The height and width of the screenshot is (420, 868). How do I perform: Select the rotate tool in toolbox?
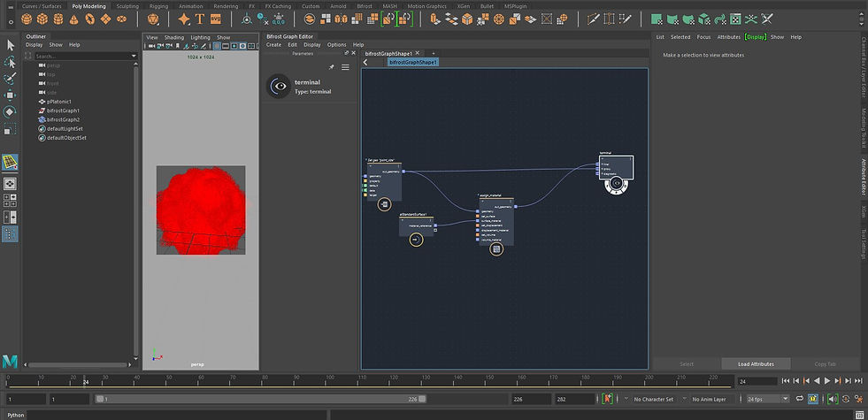click(x=11, y=111)
